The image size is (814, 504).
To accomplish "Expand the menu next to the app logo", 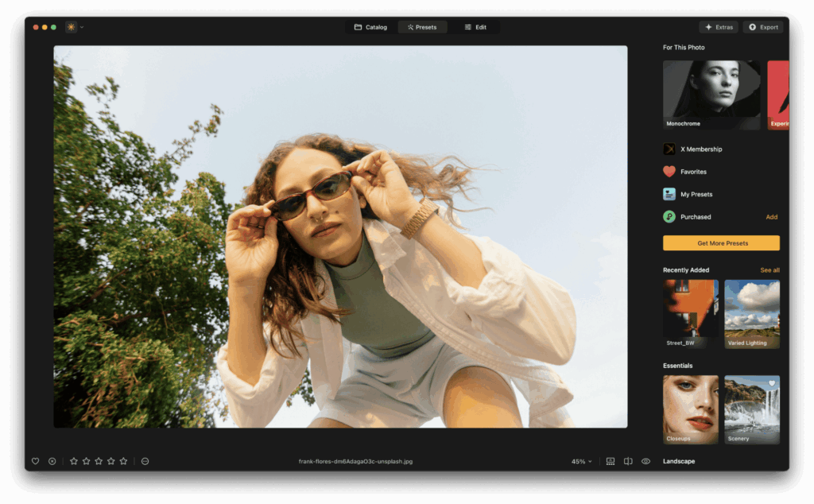I will coord(83,26).
